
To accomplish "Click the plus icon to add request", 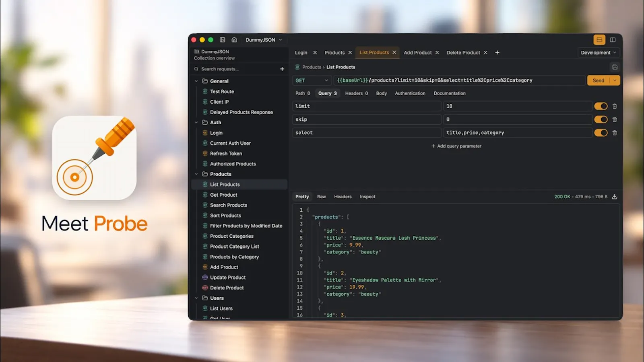I will (282, 69).
